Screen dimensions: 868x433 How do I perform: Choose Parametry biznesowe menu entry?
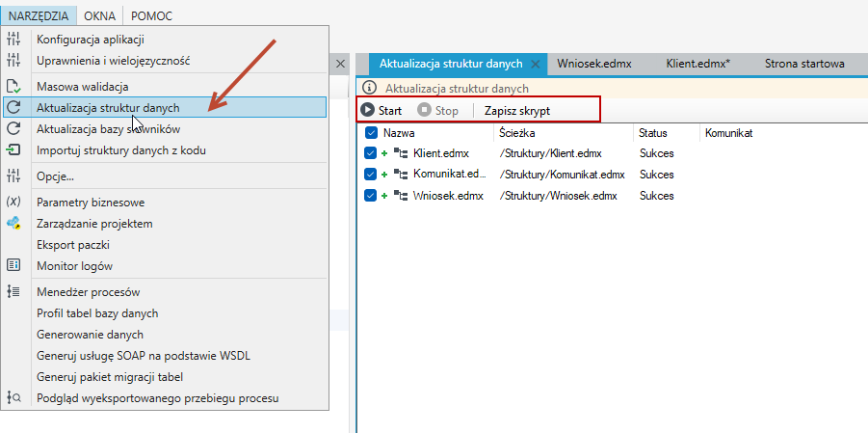click(165, 203)
